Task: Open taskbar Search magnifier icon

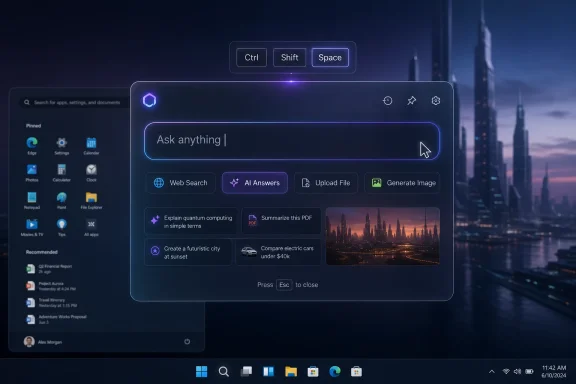Action: click(224, 372)
